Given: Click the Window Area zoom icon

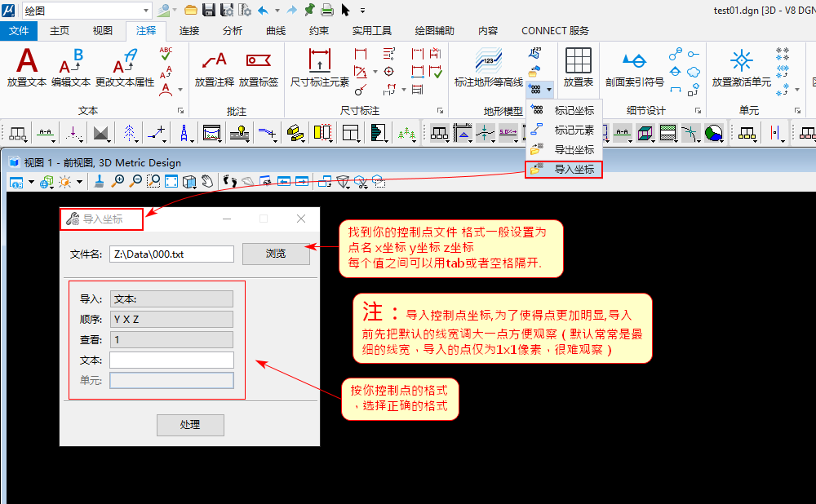Looking at the screenshot, I should (x=153, y=181).
